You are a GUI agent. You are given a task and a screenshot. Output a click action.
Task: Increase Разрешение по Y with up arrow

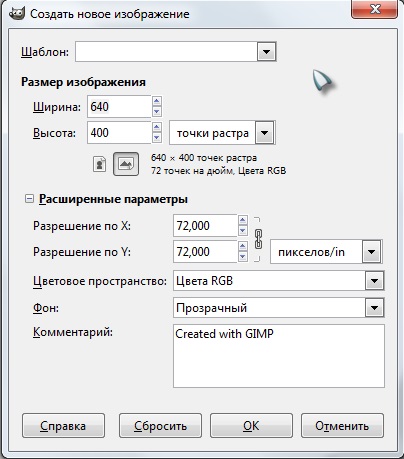point(243,246)
